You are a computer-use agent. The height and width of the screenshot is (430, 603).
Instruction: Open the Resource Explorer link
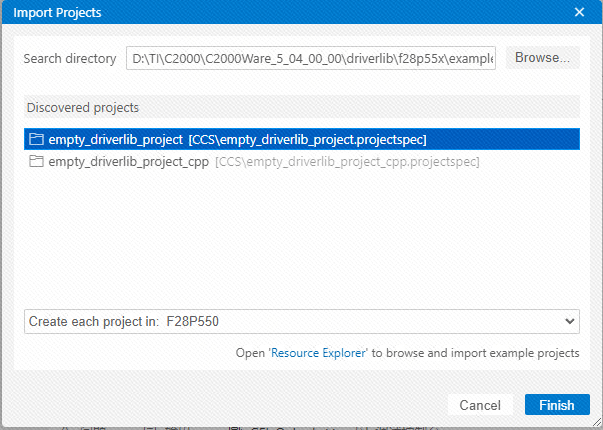click(318, 353)
